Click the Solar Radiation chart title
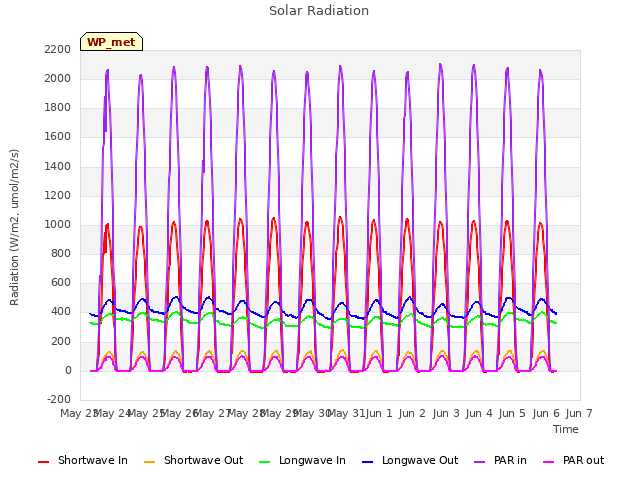The image size is (640, 480). pos(319,11)
